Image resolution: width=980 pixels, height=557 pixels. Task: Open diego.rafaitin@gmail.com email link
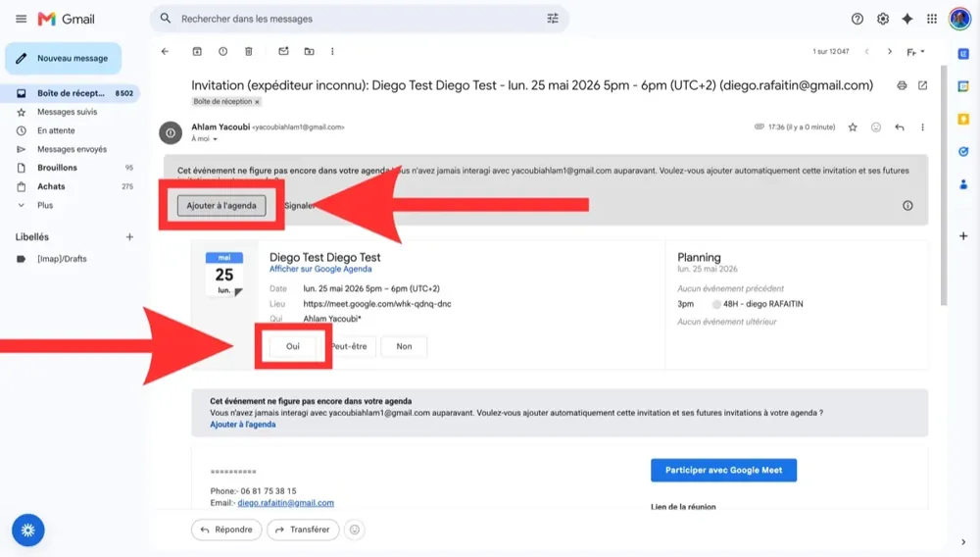click(285, 503)
